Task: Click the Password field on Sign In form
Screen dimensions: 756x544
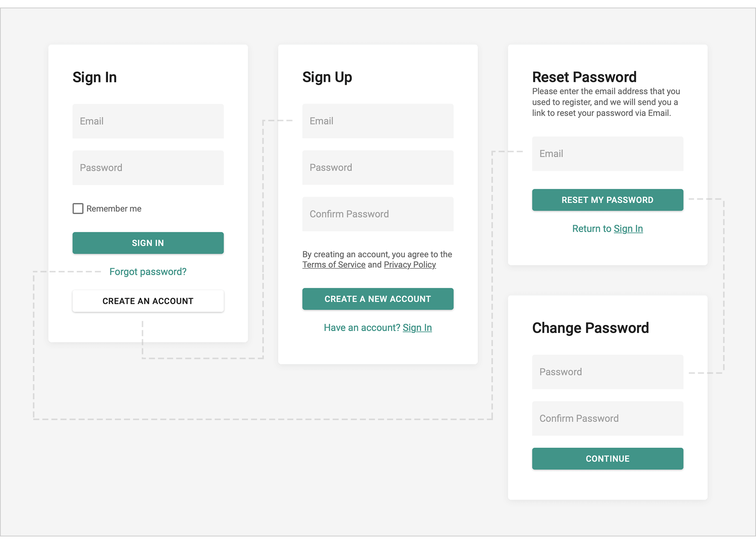Action: point(148,167)
